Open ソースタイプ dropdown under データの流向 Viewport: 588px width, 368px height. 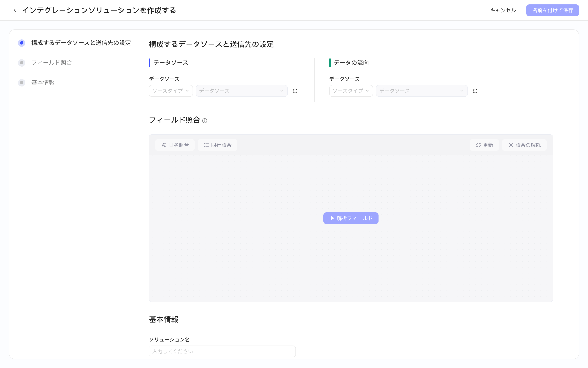[351, 91]
